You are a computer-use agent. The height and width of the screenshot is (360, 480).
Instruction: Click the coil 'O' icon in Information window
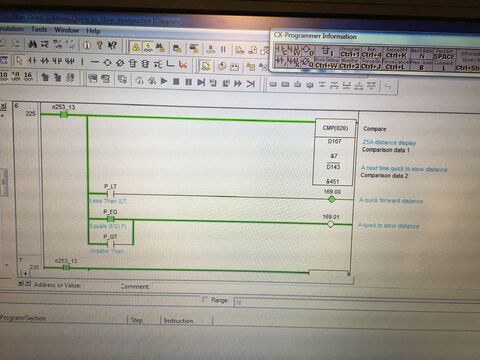(x=308, y=50)
